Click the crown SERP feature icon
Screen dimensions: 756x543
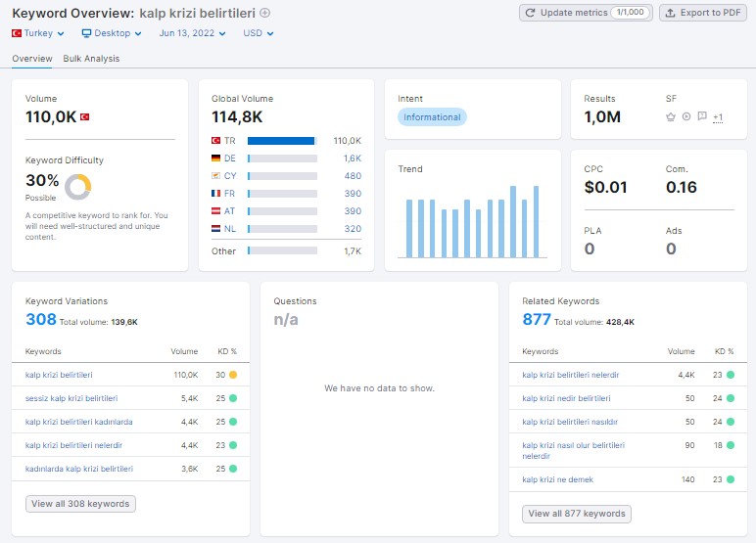tap(670, 116)
